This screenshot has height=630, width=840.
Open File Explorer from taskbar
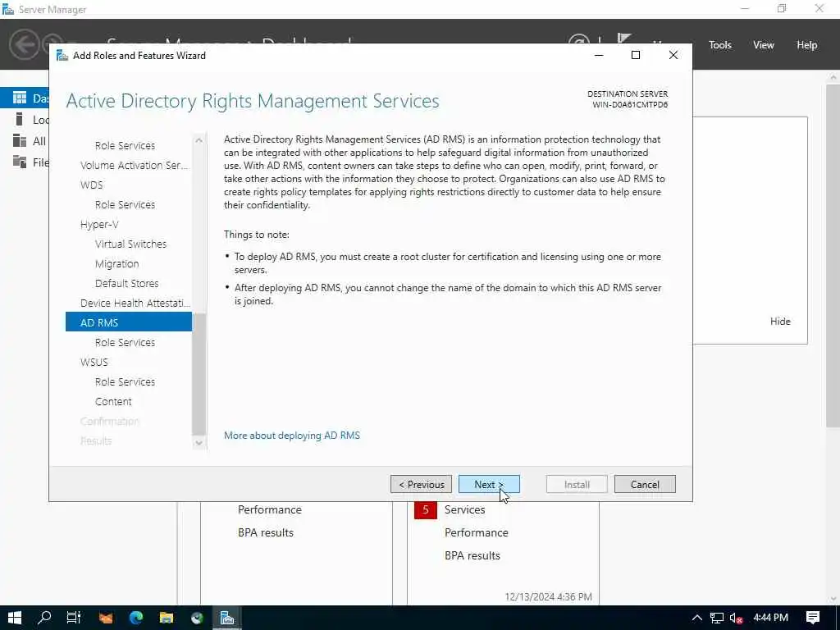click(x=167, y=618)
